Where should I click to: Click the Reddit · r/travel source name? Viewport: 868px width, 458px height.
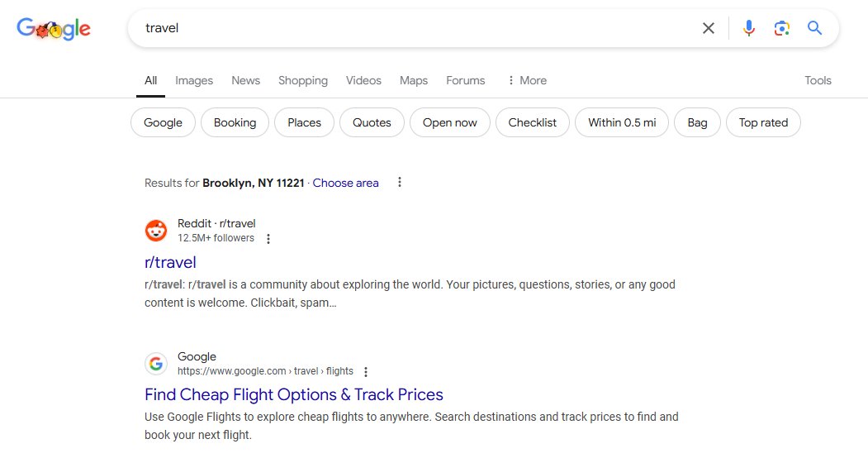tap(216, 224)
